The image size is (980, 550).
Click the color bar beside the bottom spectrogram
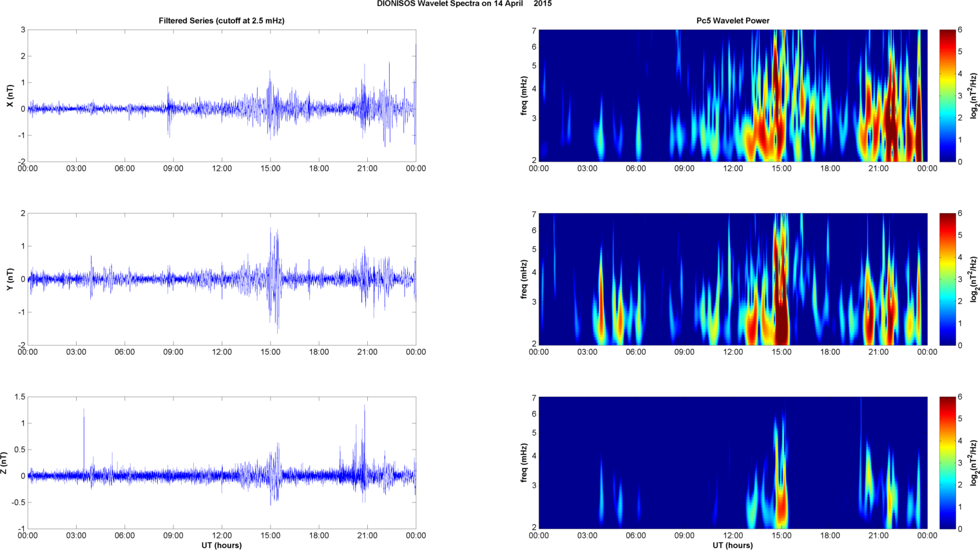[x=948, y=463]
